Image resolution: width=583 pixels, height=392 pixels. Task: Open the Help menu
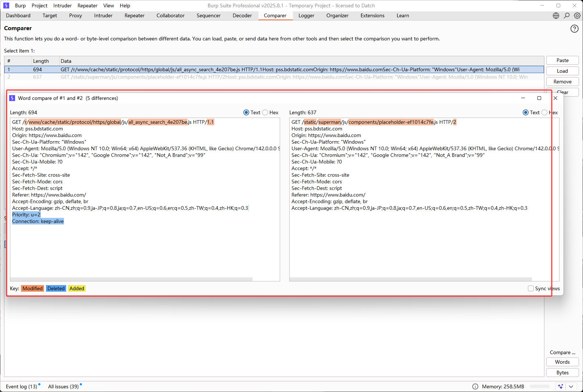[125, 6]
